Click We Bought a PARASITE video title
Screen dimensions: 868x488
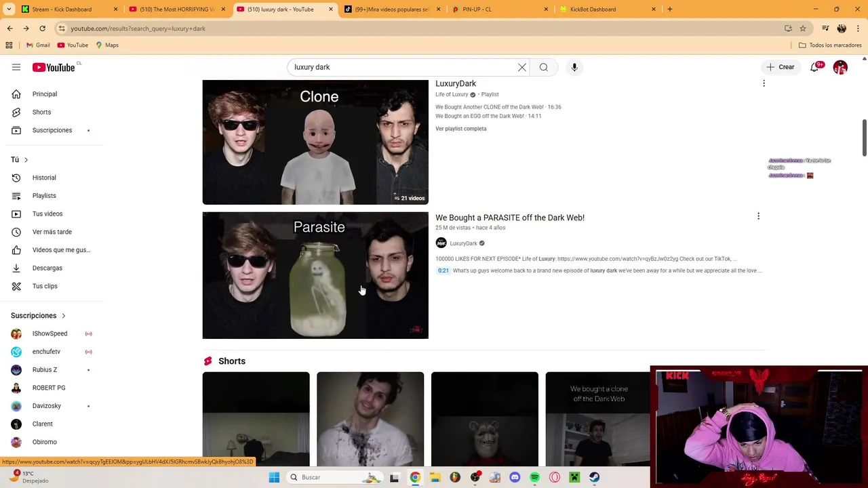pyautogui.click(x=510, y=218)
